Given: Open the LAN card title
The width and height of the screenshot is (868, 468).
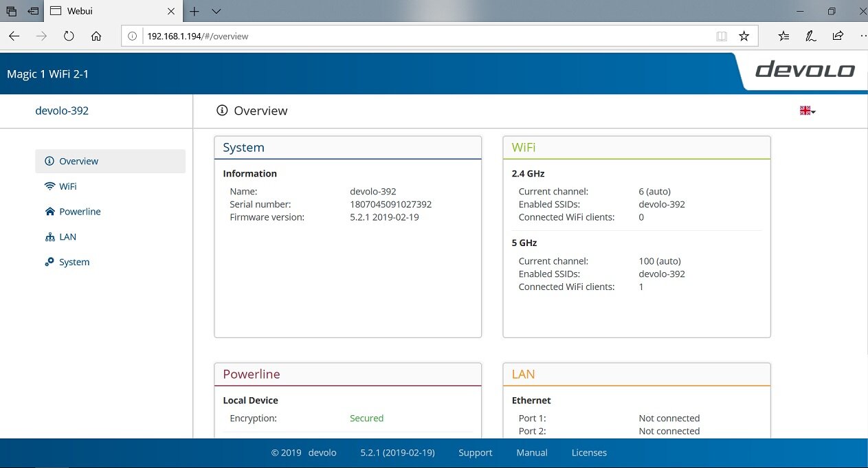Looking at the screenshot, I should 523,375.
